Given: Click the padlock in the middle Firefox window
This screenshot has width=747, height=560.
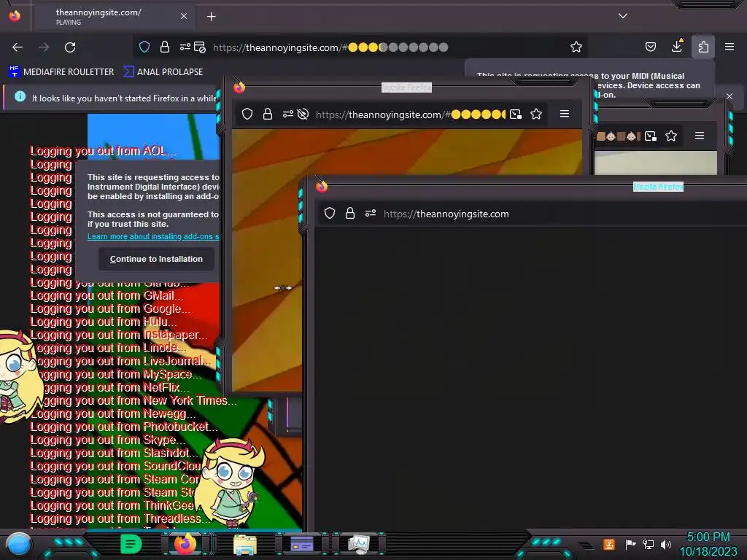Looking at the screenshot, I should [268, 114].
